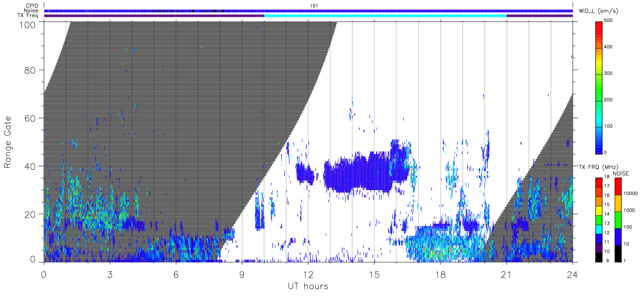
Task: Click the CPID value '151'
Action: [314, 5]
